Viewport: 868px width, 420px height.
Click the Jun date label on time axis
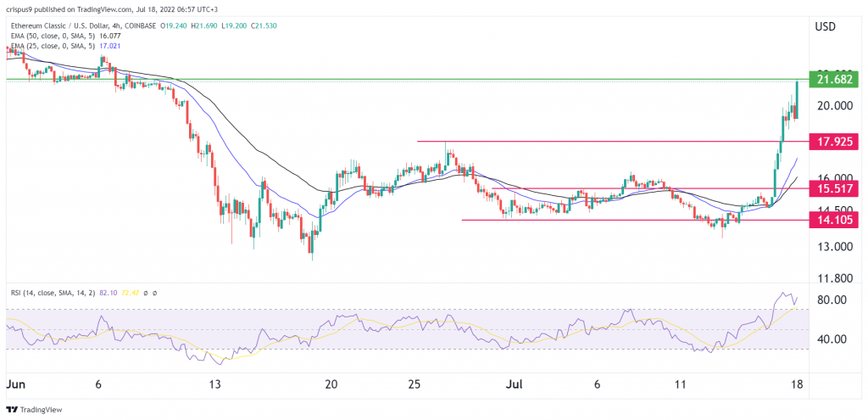point(14,384)
